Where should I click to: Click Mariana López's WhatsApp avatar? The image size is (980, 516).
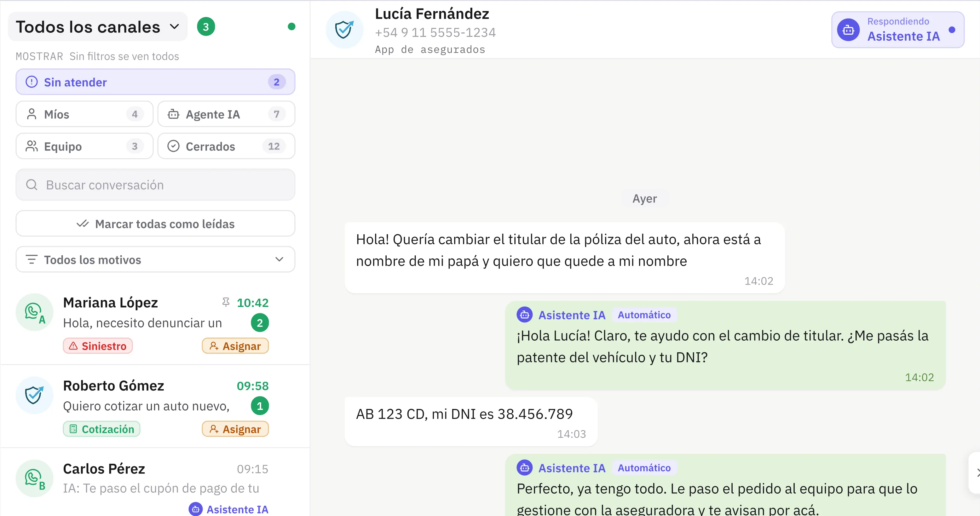(x=34, y=312)
